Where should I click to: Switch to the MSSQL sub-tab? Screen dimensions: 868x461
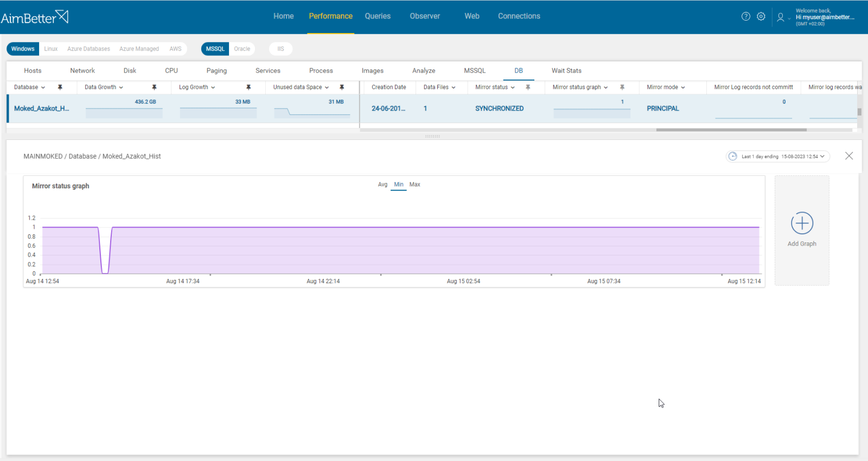[x=475, y=71]
